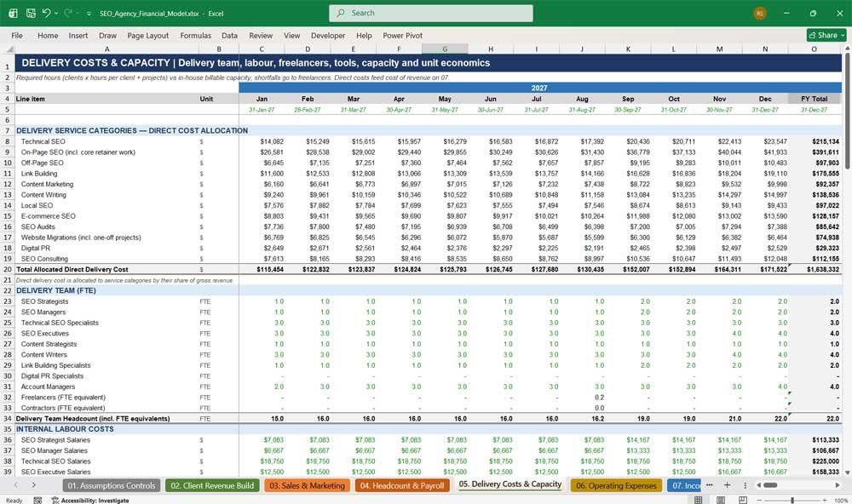Click the zoom out minus button
The height and width of the screenshot is (504, 852).
tap(760, 500)
